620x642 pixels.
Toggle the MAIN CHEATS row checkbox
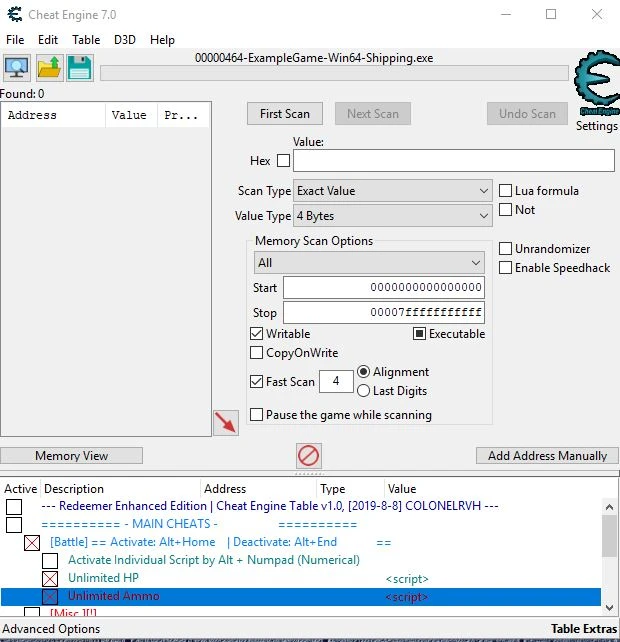click(x=14, y=524)
